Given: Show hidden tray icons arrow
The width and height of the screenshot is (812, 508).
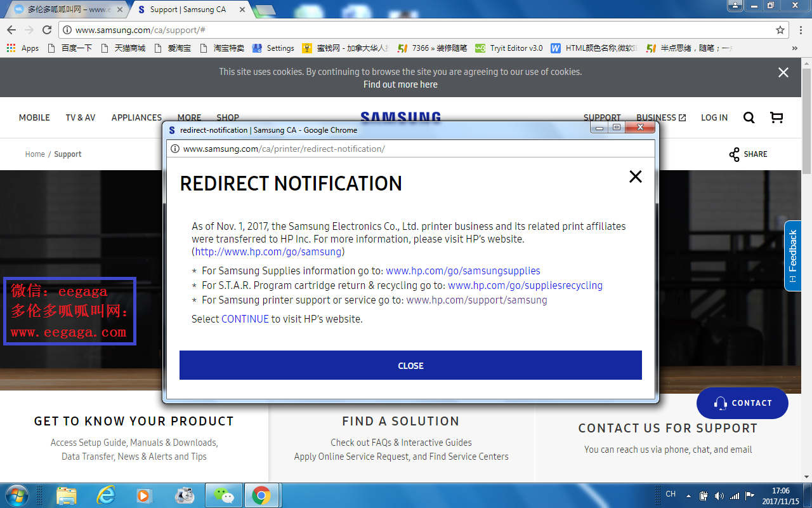Looking at the screenshot, I should [x=688, y=495].
